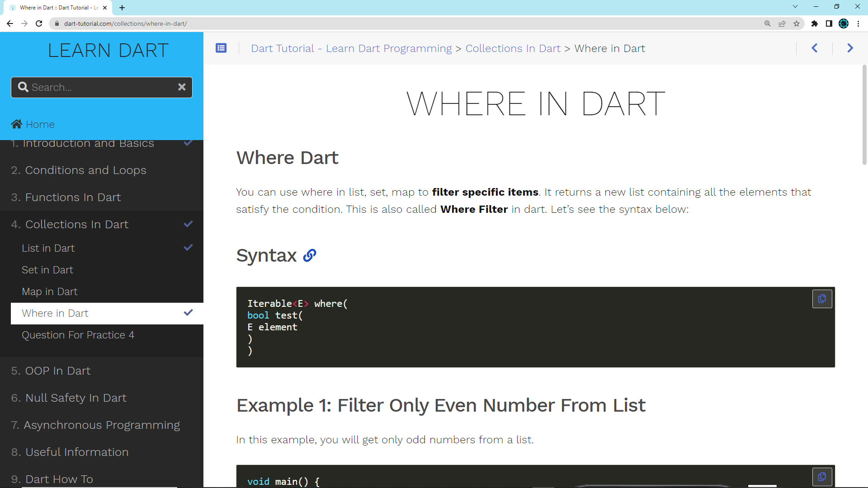The width and height of the screenshot is (868, 488).
Task: Click the Where Dart heading
Action: pyautogui.click(x=287, y=158)
